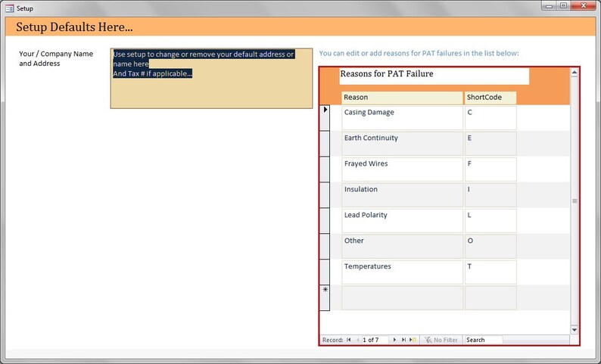Select the Temperatures row selector
601x364 pixels.
(324, 272)
